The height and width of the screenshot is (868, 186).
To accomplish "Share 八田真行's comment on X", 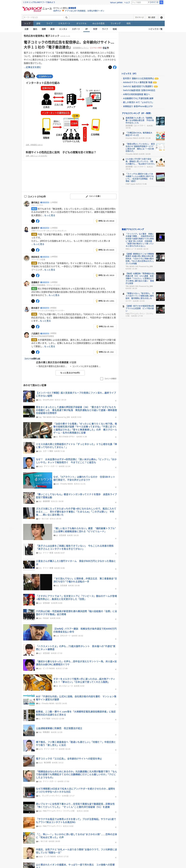I will (x=33, y=352).
